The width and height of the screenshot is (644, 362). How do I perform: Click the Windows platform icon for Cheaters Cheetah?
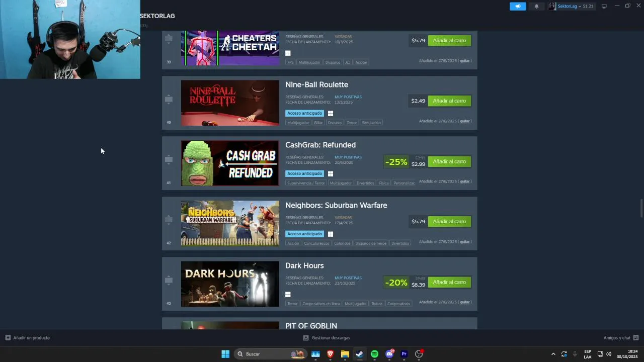click(x=288, y=53)
